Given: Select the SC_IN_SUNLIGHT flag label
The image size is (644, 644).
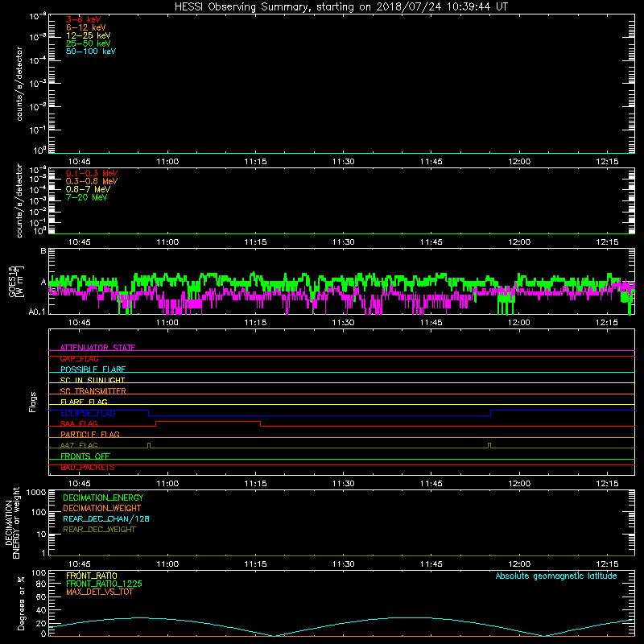Looking at the screenshot, I should click(x=93, y=380).
